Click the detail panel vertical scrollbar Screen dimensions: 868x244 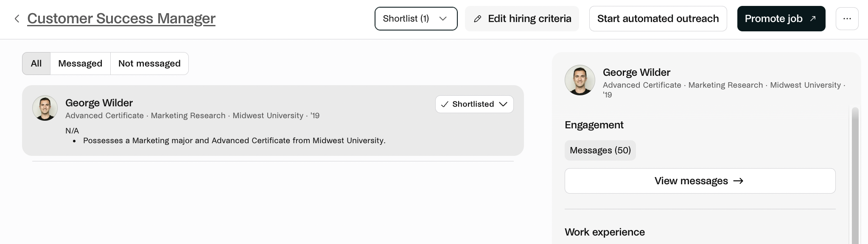tap(855, 175)
